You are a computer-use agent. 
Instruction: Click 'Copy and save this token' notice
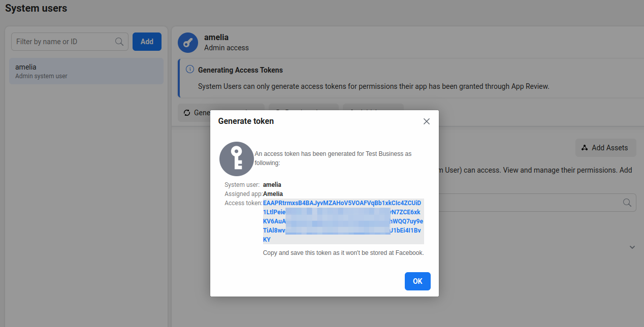(343, 252)
